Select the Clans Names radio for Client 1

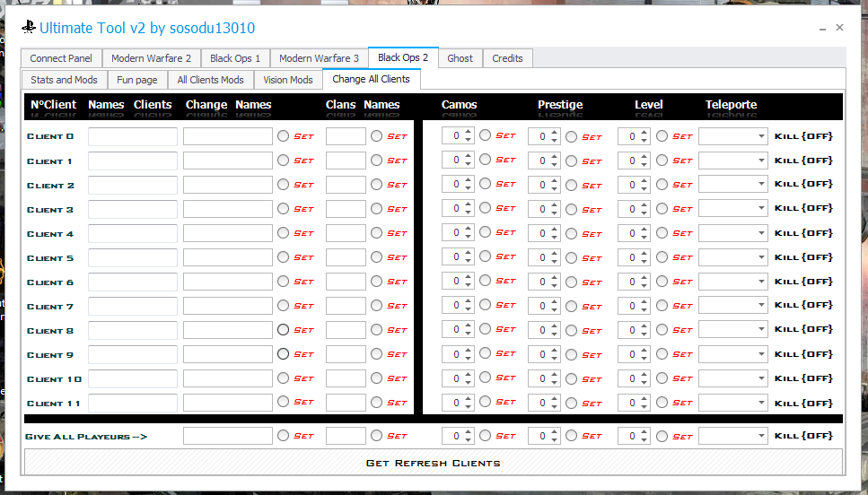(376, 161)
